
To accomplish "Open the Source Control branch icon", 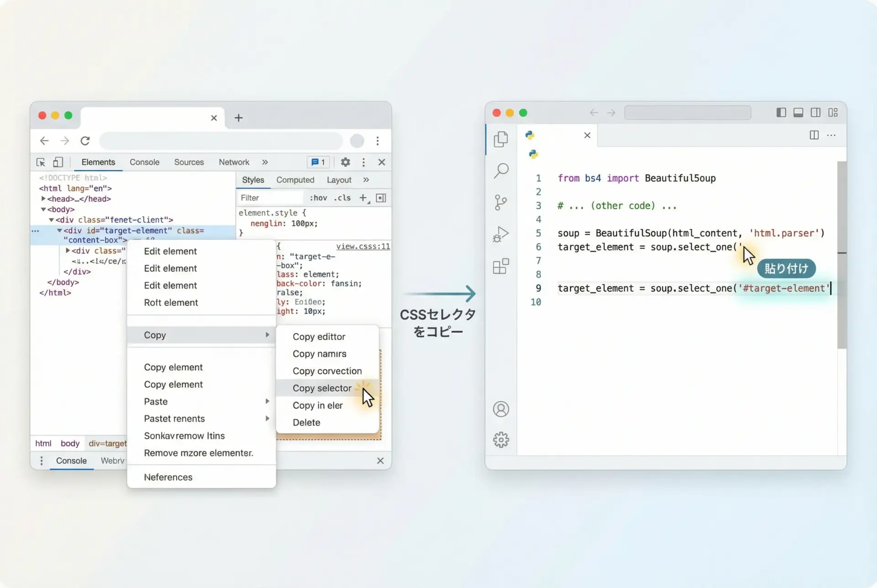I will click(x=501, y=202).
